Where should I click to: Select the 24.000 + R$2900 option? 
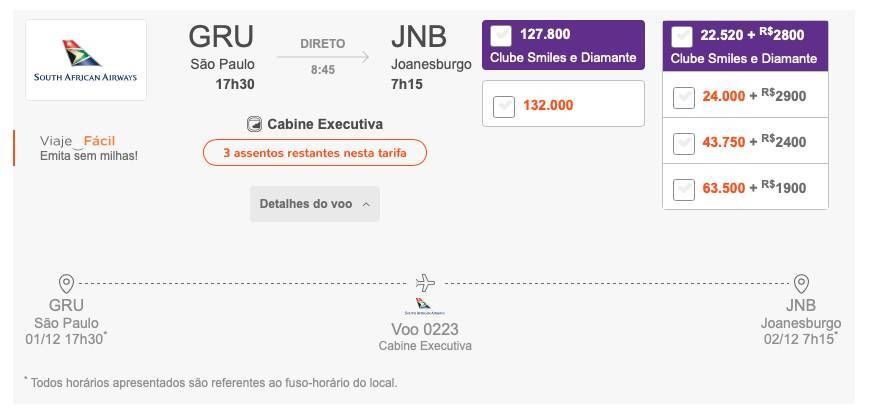point(684,98)
